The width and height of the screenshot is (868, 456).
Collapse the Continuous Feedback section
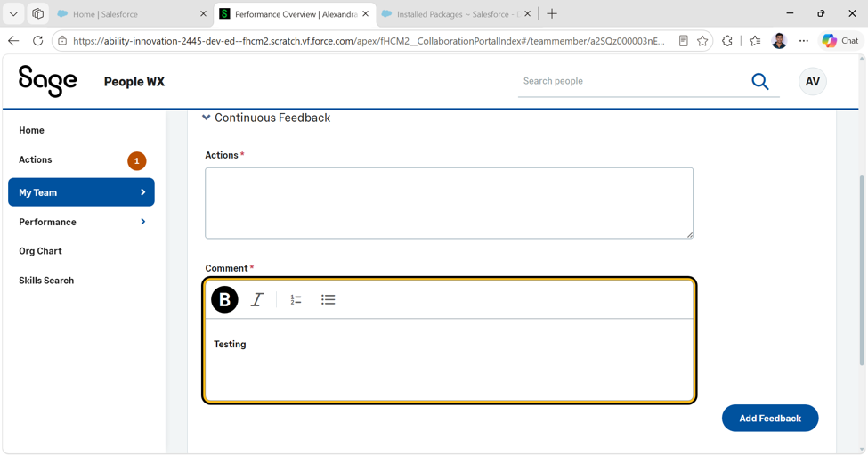207,118
